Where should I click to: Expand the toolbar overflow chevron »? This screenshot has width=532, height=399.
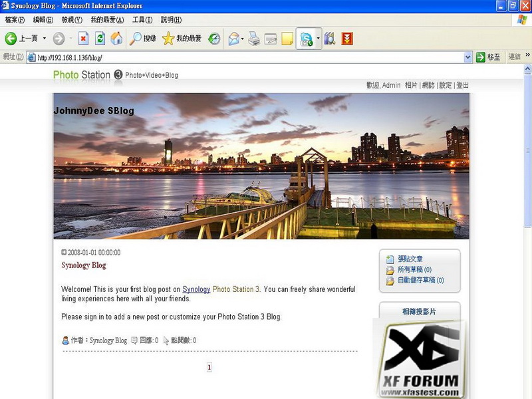click(x=527, y=55)
